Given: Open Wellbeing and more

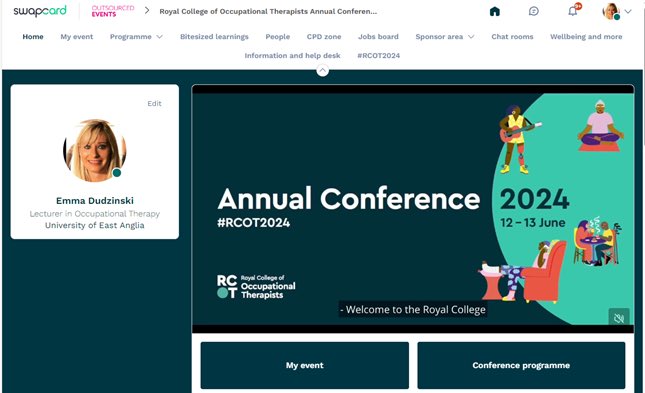Looking at the screenshot, I should [x=586, y=37].
